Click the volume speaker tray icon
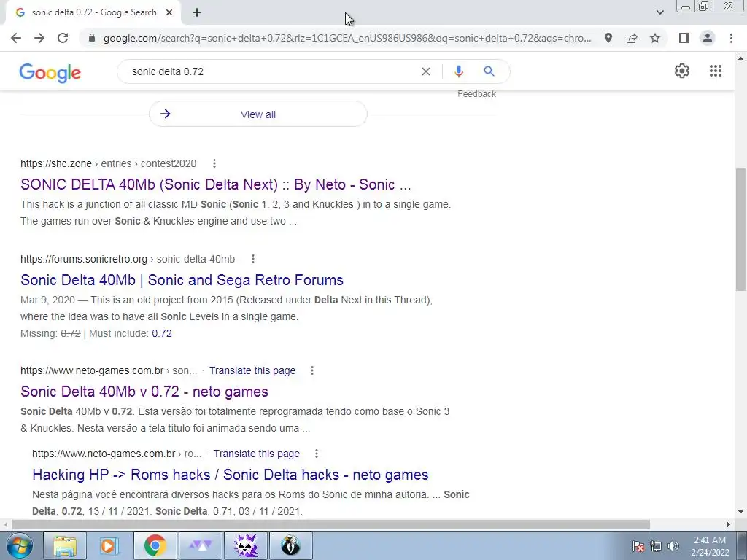This screenshot has height=560, width=747. point(673,546)
